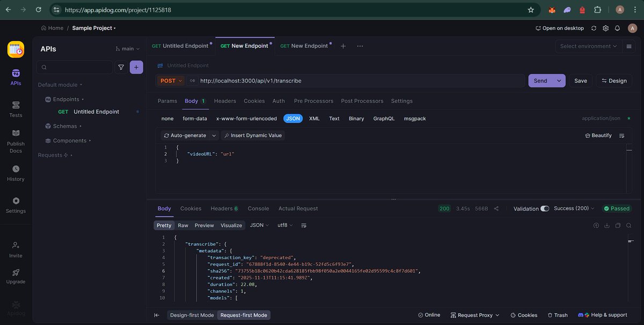
Task: Switch to the Headers tab
Action: tap(224, 101)
